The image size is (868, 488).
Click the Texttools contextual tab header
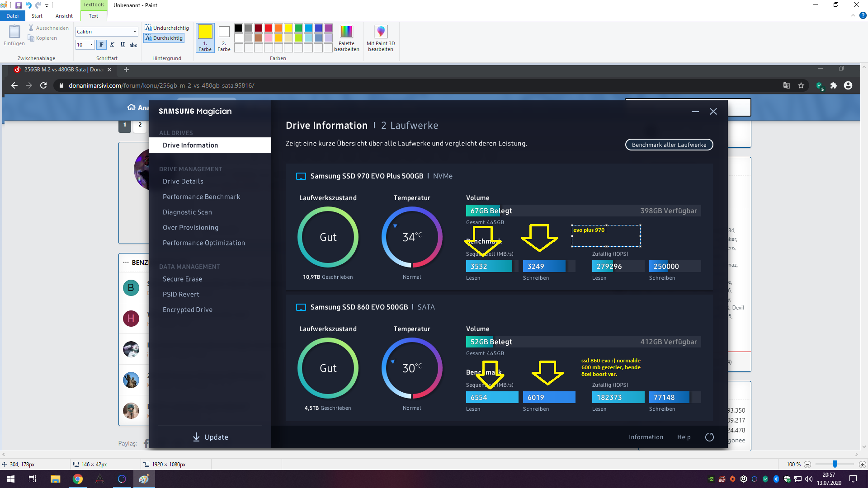(94, 5)
